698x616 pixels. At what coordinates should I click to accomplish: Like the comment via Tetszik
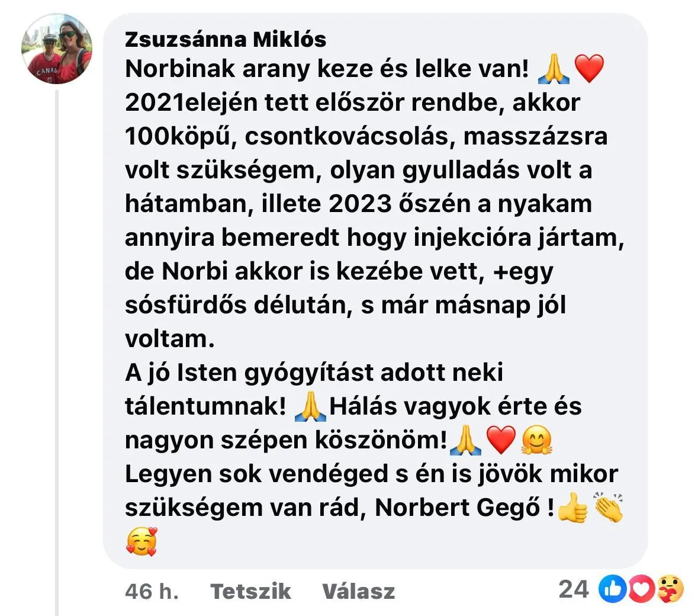click(250, 592)
